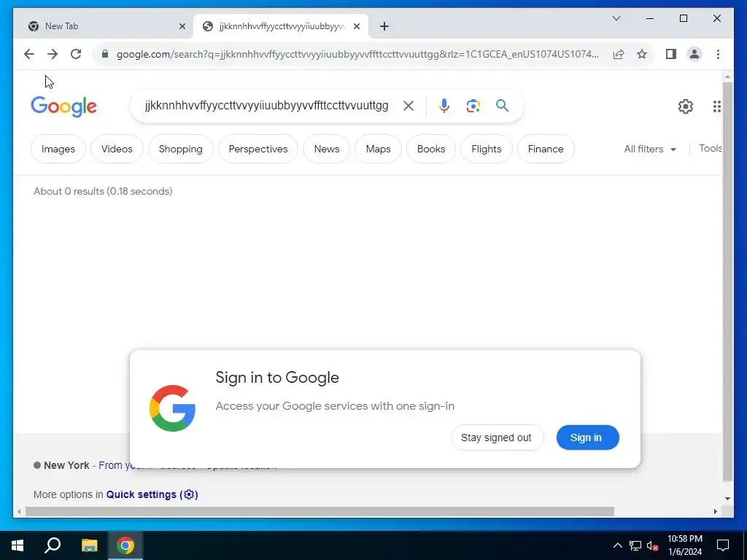Toggle Chrome's side panel
The width and height of the screenshot is (747, 560).
[671, 54]
